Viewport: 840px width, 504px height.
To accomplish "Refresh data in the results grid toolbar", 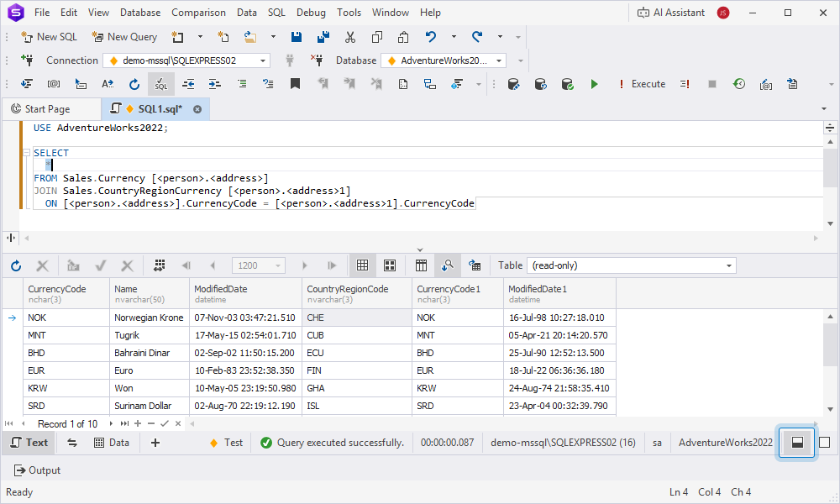I will [x=16, y=265].
